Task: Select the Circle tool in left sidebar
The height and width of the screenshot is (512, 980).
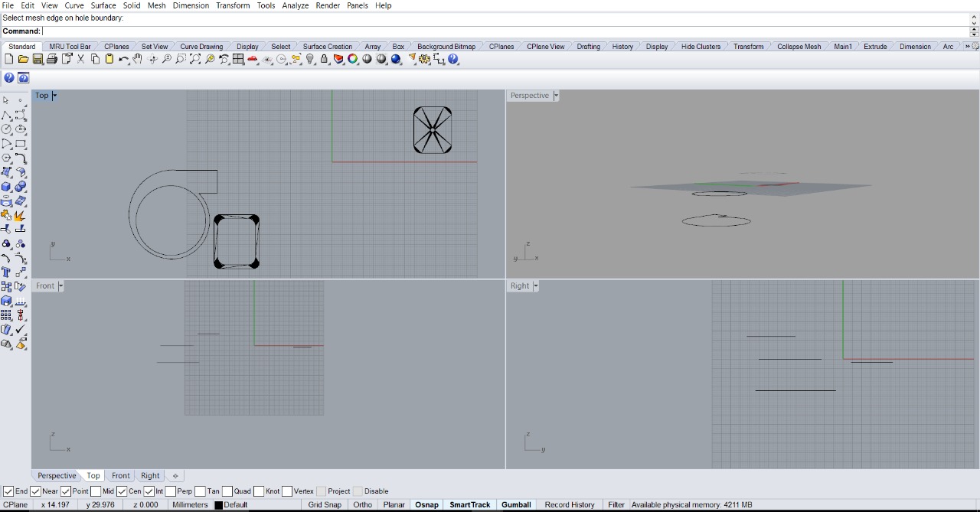Action: 6,129
